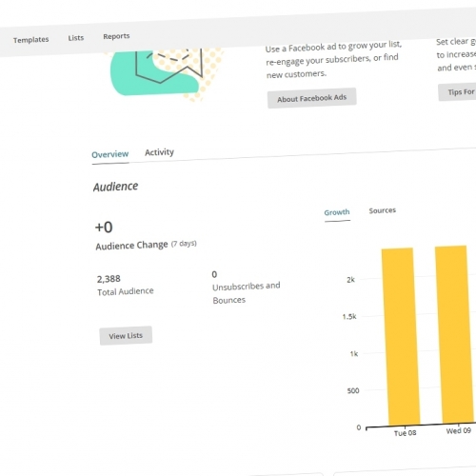
Task: Select the Growth chart tab
Action: click(x=337, y=212)
